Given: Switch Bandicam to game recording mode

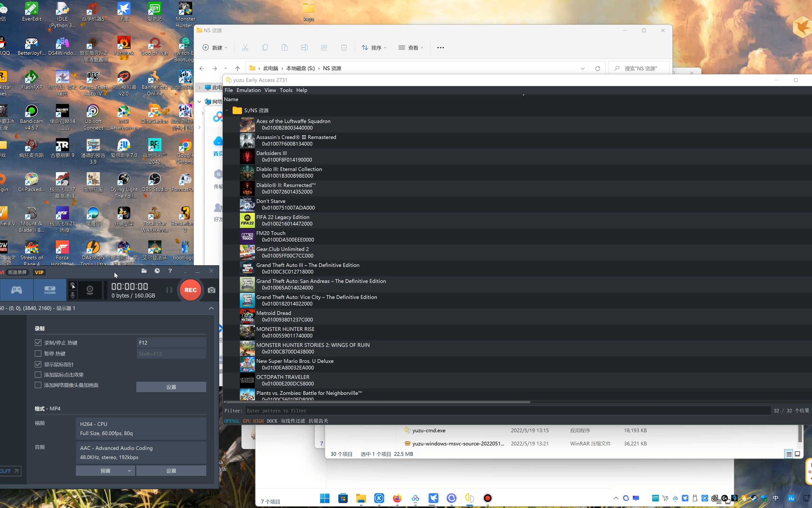Looking at the screenshot, I should point(16,290).
